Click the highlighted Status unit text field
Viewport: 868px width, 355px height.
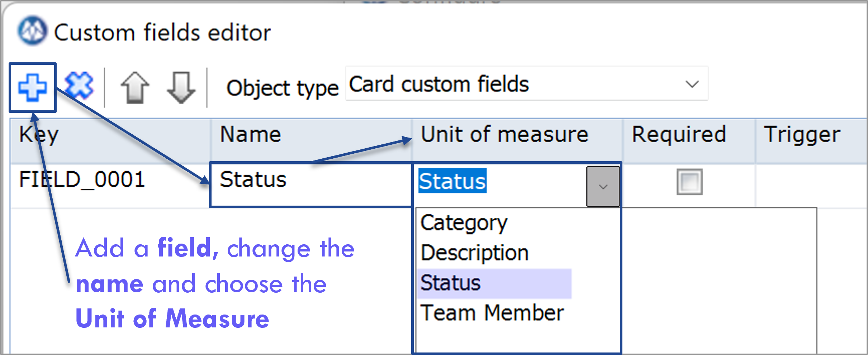click(x=452, y=181)
